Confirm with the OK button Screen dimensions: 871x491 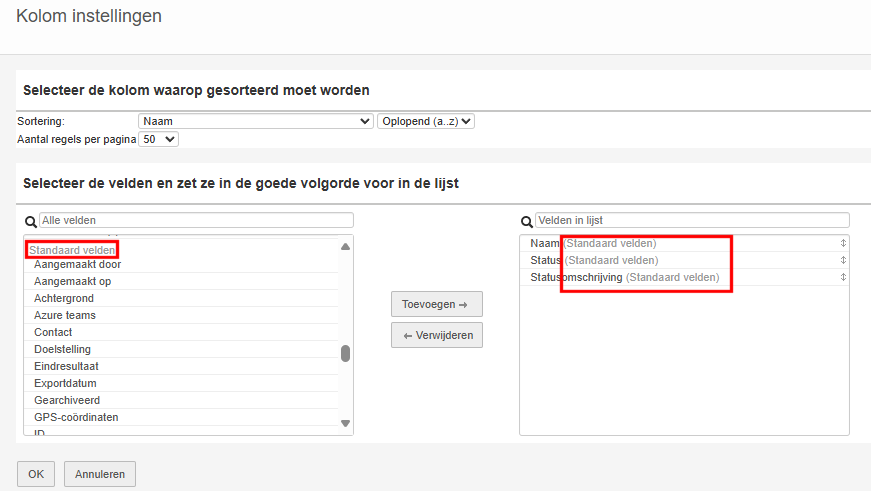36,474
